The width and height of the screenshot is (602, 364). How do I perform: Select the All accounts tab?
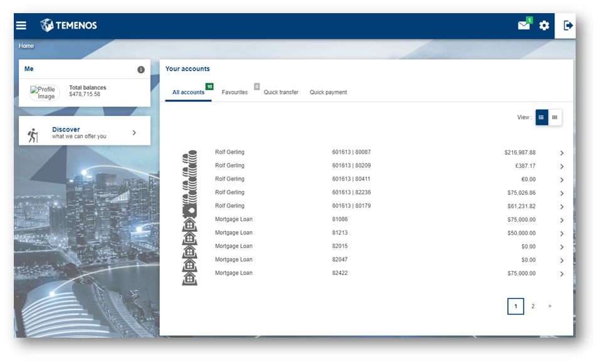188,93
